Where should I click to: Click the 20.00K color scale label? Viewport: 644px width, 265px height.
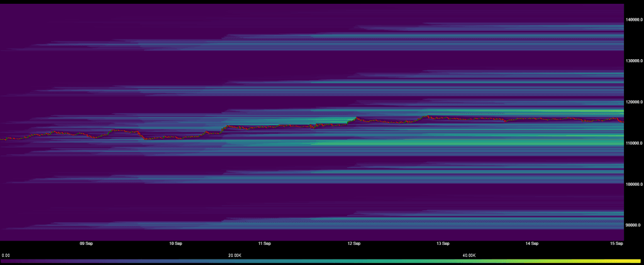pos(235,256)
